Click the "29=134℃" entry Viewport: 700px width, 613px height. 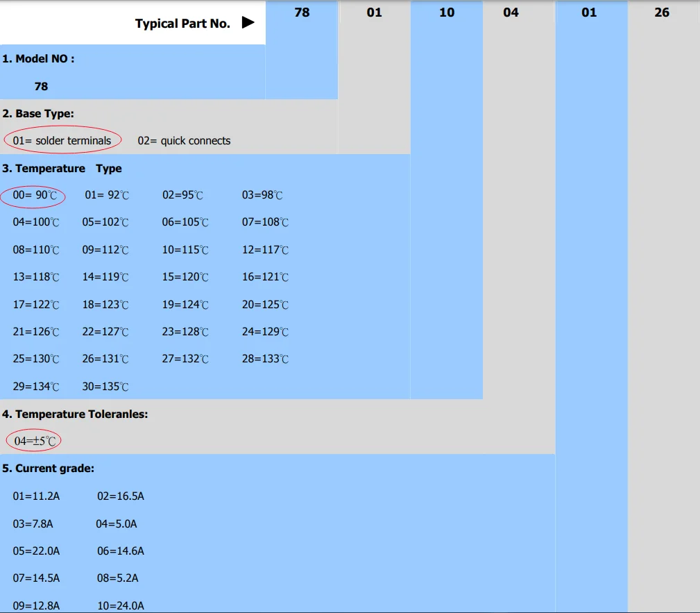click(x=35, y=387)
